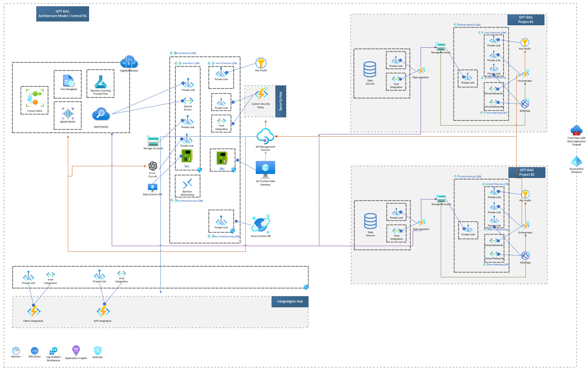Select the Application Insights icon

(x=76, y=350)
